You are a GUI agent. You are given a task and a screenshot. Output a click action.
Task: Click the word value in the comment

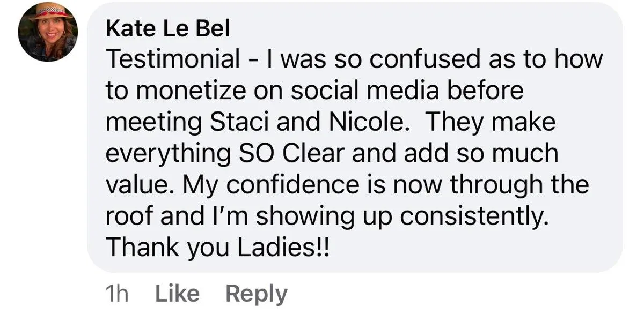coord(141,185)
